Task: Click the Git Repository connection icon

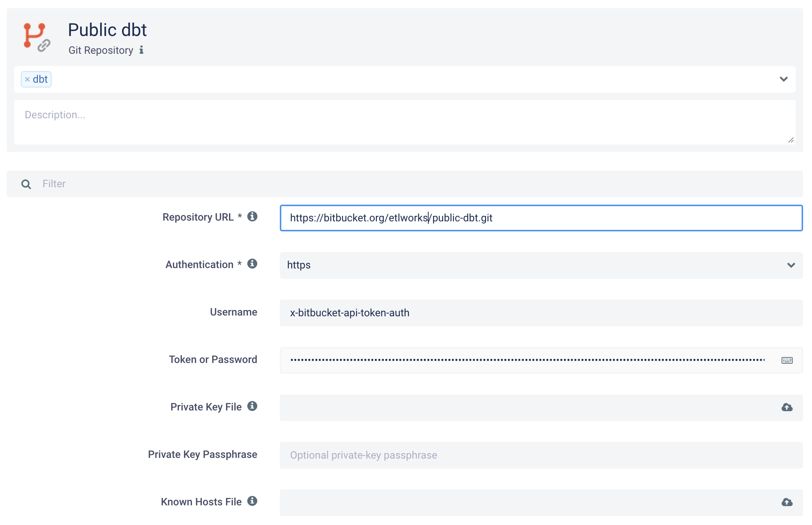Action: coord(36,37)
